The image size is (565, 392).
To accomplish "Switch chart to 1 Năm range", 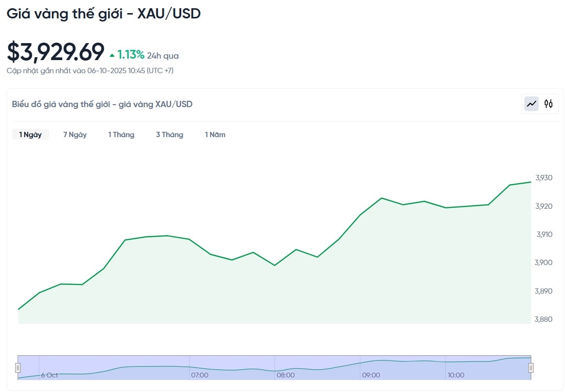I will point(215,135).
